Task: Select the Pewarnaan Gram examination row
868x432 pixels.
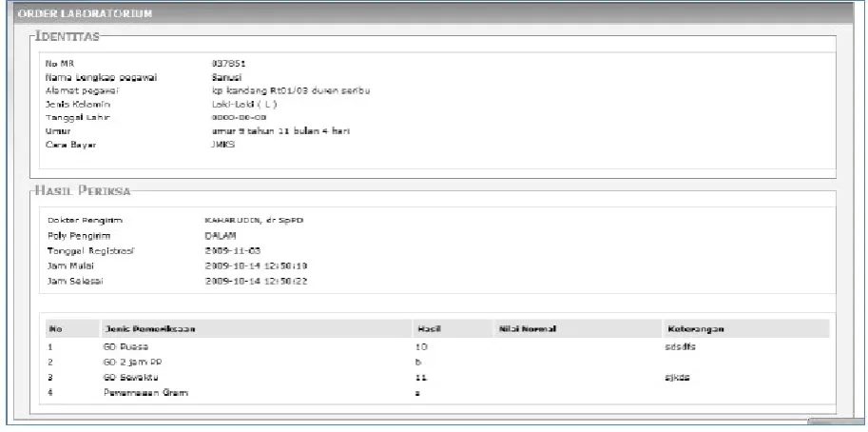Action: pyautogui.click(x=437, y=393)
